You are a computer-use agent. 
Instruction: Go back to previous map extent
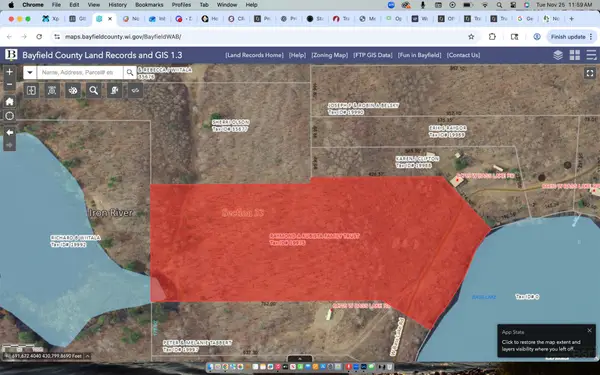click(10, 132)
